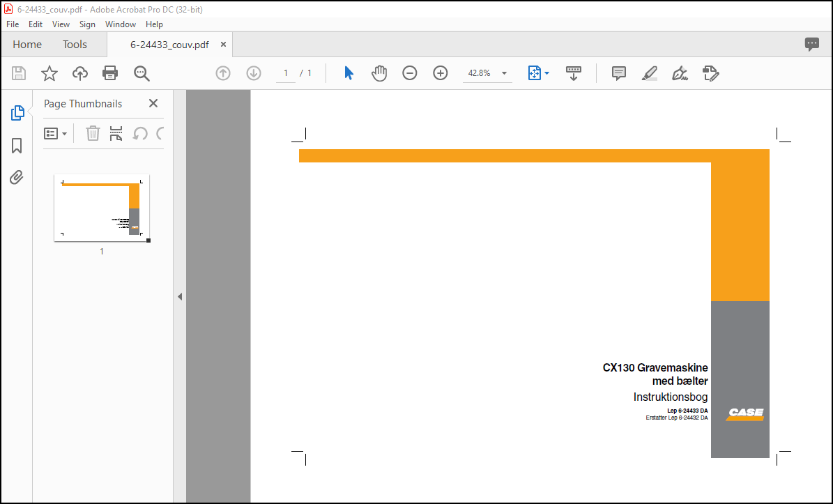
Task: Open thumbnail options dropdown
Action: 55,133
